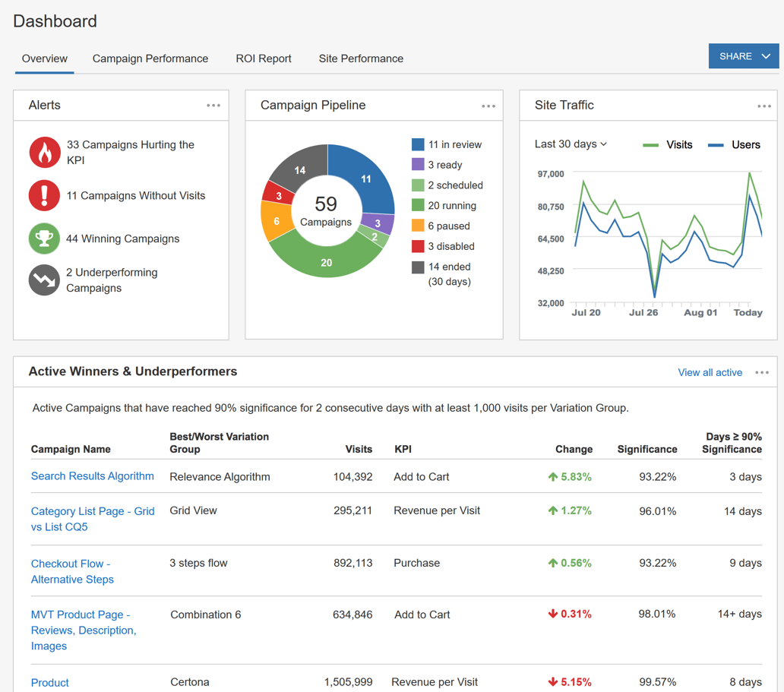
Task: Click the 'View all active' link
Action: (710, 372)
